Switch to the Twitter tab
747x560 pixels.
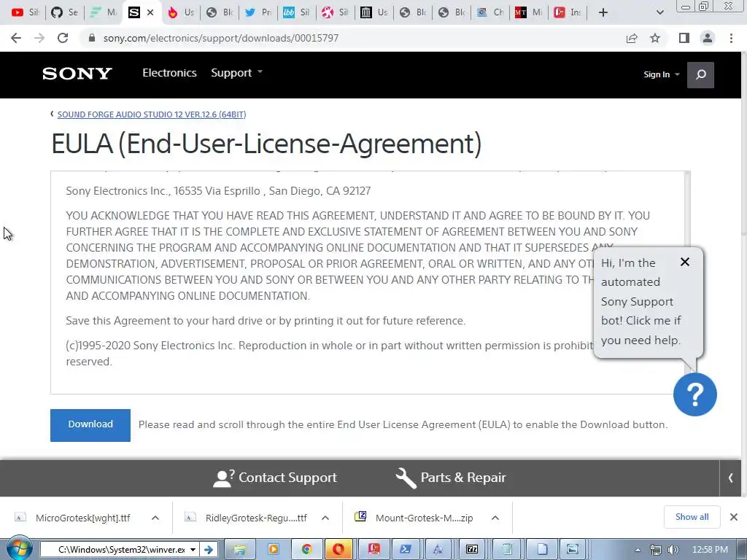pos(258,12)
